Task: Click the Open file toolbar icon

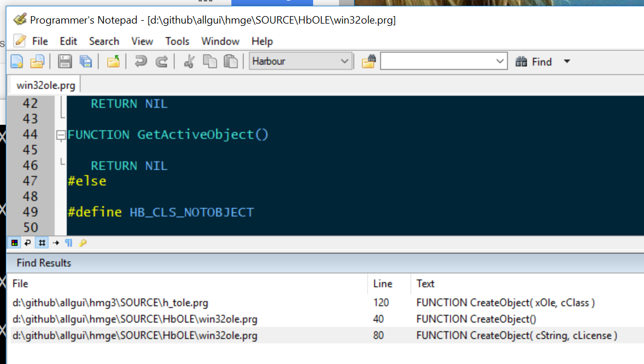Action: pyautogui.click(x=37, y=62)
